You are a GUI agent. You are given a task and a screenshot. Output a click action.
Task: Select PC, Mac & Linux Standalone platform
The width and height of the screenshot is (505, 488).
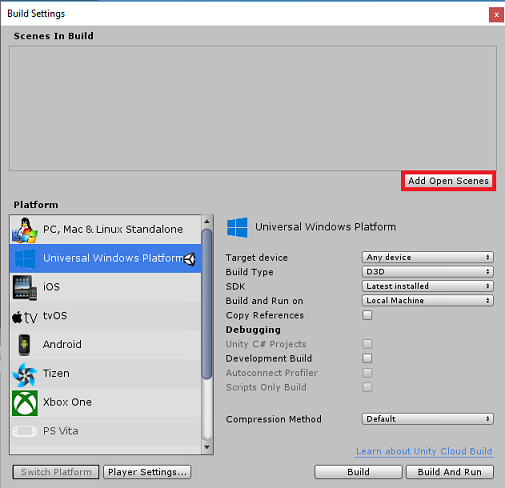pos(106,230)
